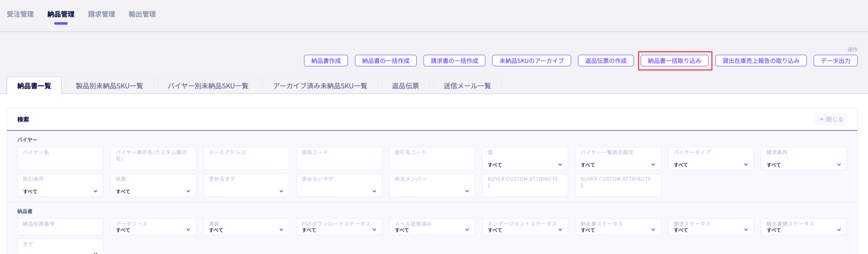
Task: Switch to 請求管理 tab
Action: (102, 14)
